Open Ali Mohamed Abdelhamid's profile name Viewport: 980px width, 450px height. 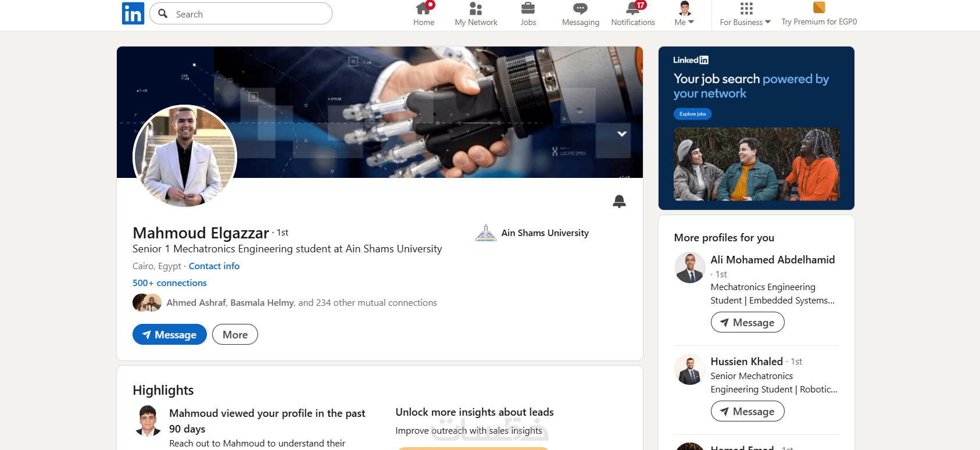pos(772,259)
